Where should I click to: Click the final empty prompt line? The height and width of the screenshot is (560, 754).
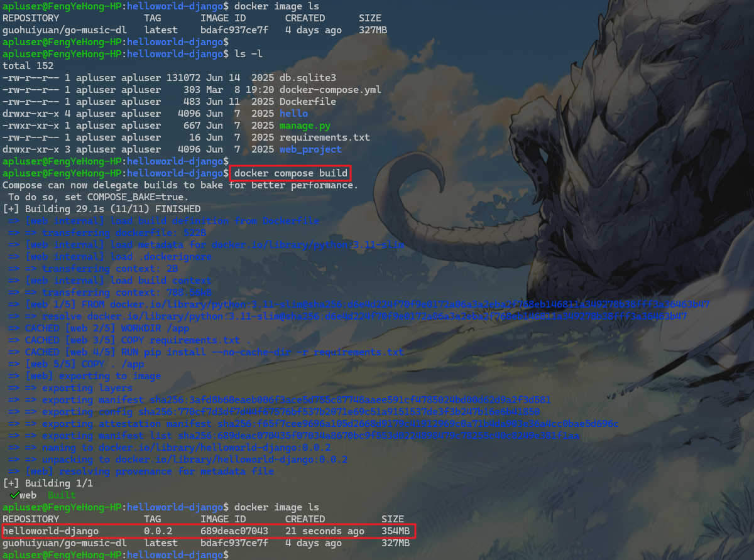pos(115,555)
